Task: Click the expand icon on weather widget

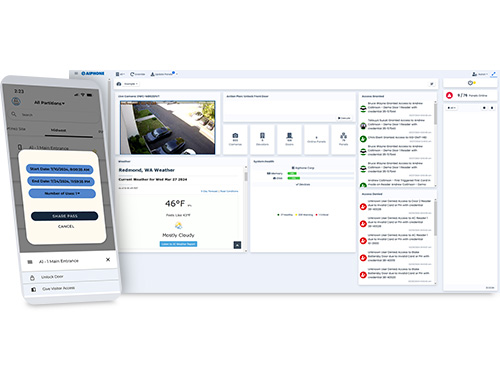Action: click(237, 245)
